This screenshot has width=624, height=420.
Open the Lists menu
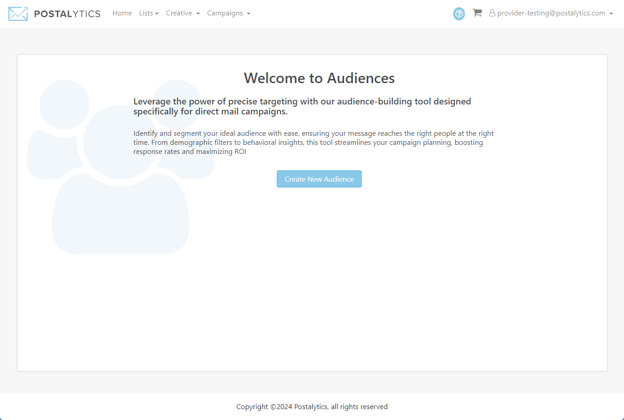pos(148,13)
